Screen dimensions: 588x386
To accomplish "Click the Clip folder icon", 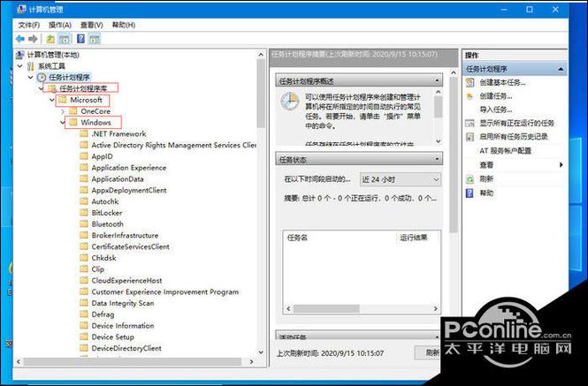I will pyautogui.click(x=84, y=269).
